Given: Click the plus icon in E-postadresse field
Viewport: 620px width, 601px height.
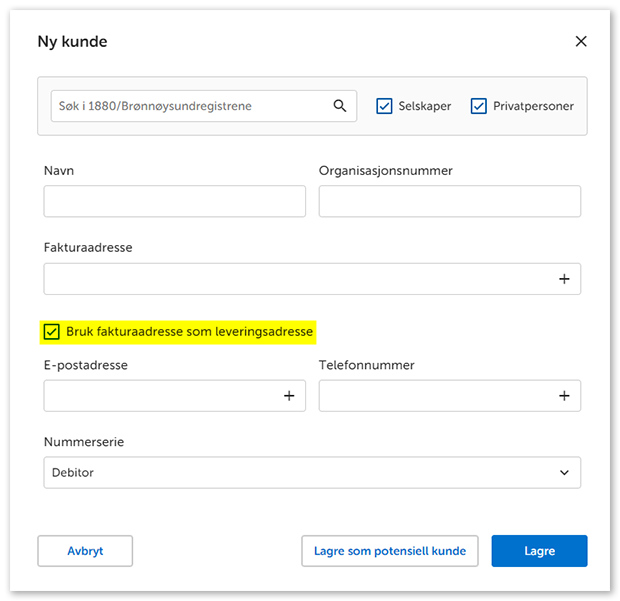Looking at the screenshot, I should (289, 396).
